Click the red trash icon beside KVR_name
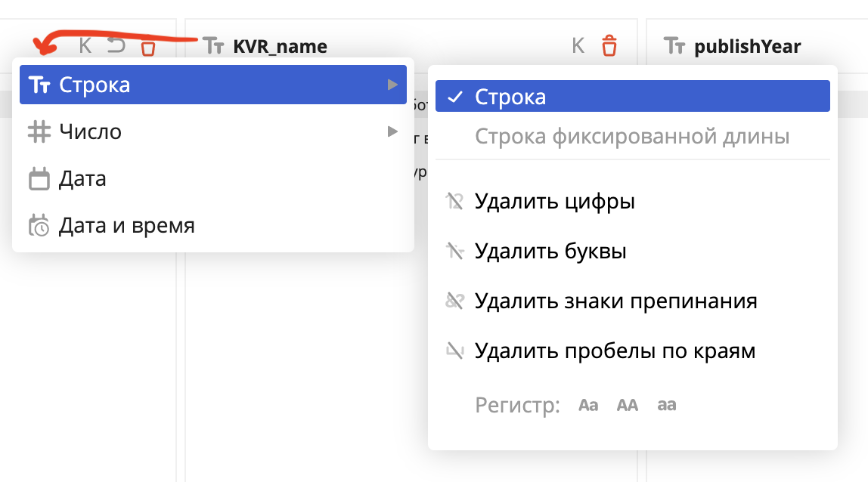Image resolution: width=868 pixels, height=482 pixels. click(x=609, y=46)
